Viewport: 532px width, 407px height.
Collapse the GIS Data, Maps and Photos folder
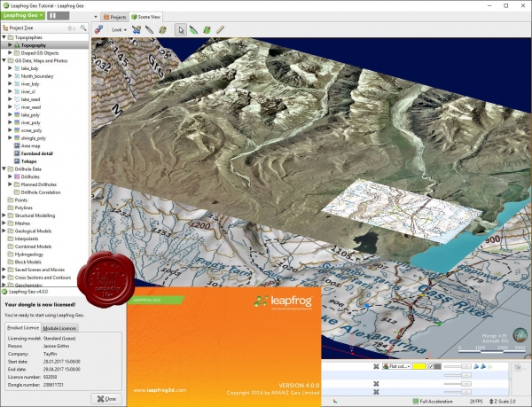4,60
